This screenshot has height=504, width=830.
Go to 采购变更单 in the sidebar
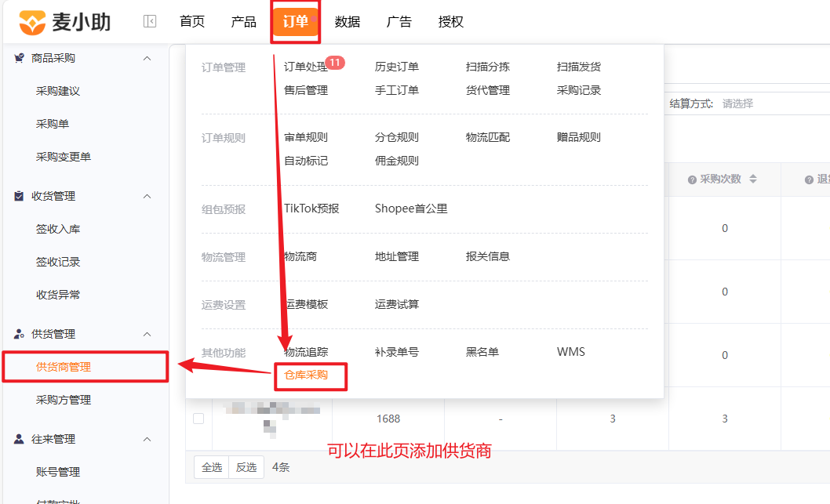63,157
